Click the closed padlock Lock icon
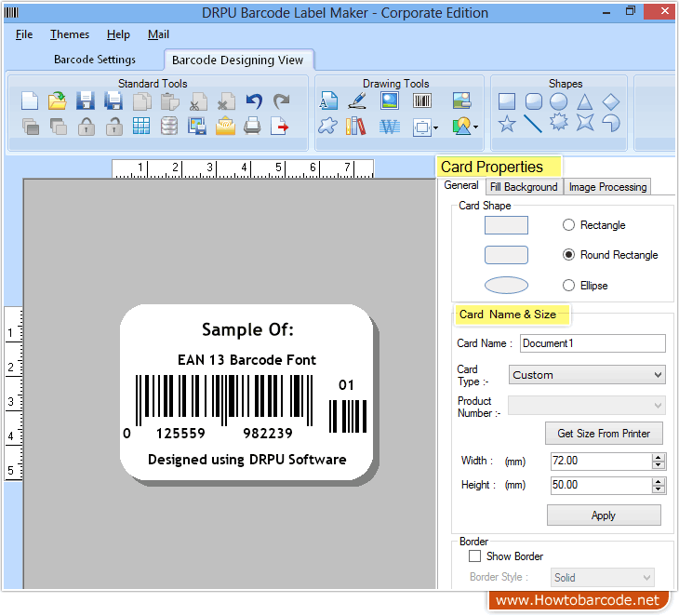 pyautogui.click(x=87, y=127)
